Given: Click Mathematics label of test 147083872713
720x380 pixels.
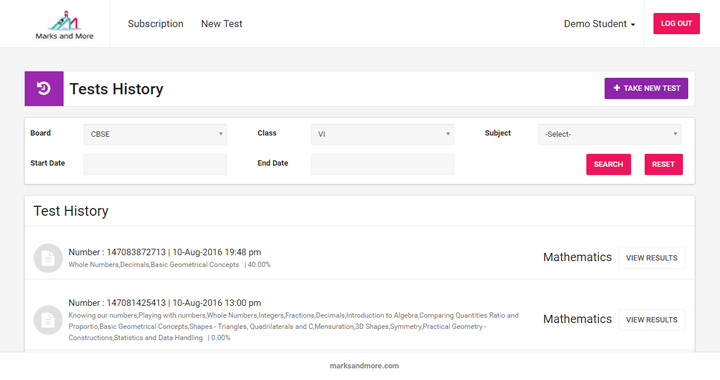Looking at the screenshot, I should pyautogui.click(x=577, y=257).
